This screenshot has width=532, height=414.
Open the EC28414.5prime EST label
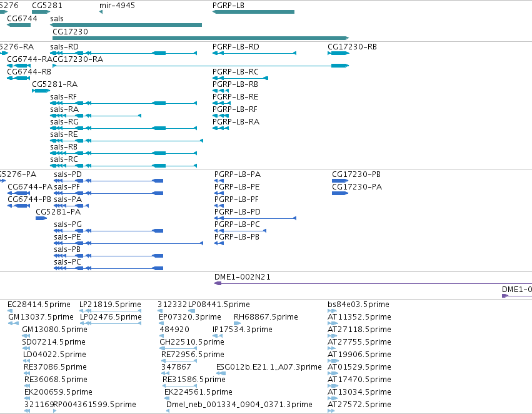39,305
